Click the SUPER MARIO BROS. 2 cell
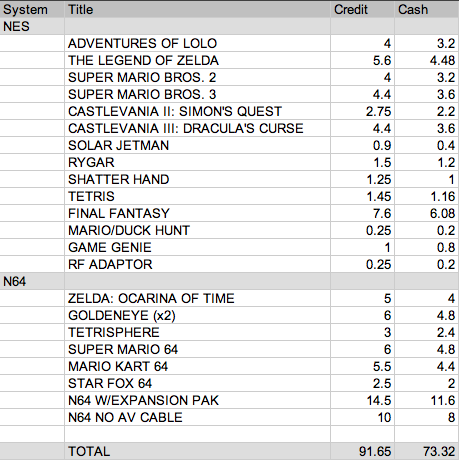Screen dimensions: 459x460 [197, 77]
